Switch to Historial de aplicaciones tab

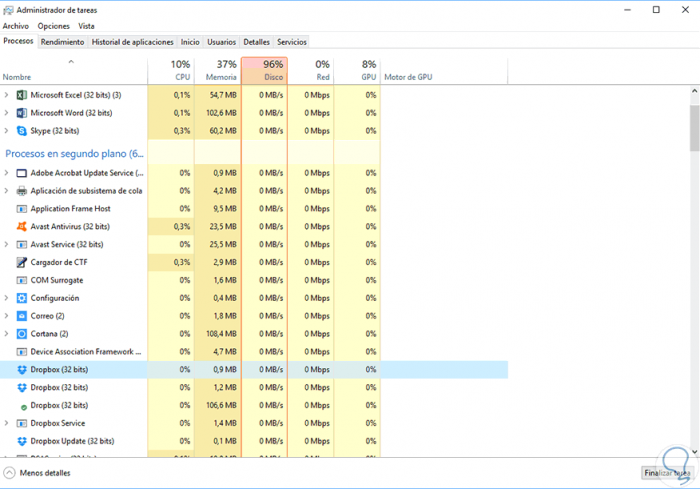[133, 42]
